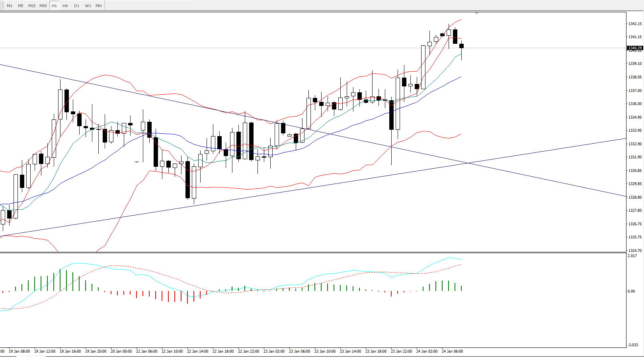Switch to the H4 timeframe
Viewport: 644px width, 357px height.
click(65, 6)
